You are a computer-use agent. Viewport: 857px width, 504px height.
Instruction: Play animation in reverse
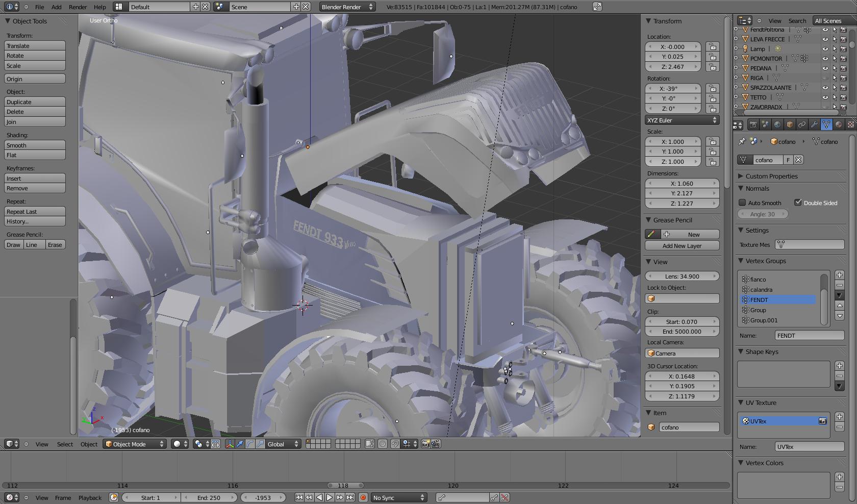tap(319, 497)
